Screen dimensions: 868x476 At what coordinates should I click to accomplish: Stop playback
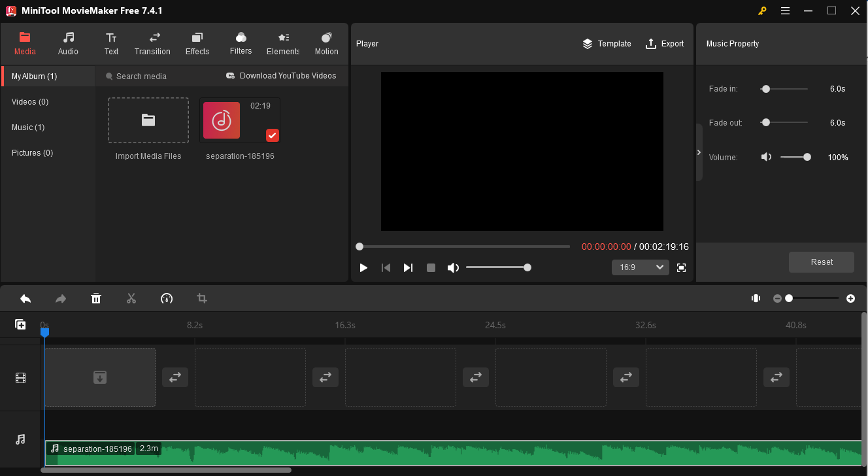click(x=431, y=267)
